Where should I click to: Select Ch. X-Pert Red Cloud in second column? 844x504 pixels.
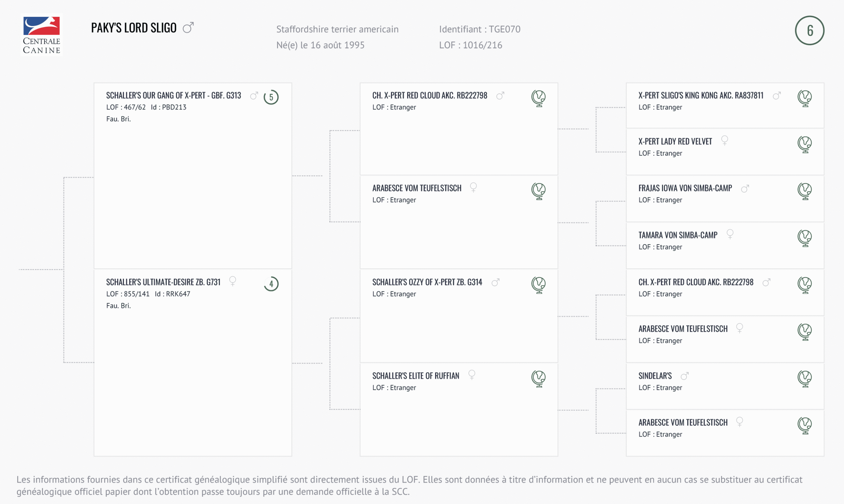click(x=430, y=96)
